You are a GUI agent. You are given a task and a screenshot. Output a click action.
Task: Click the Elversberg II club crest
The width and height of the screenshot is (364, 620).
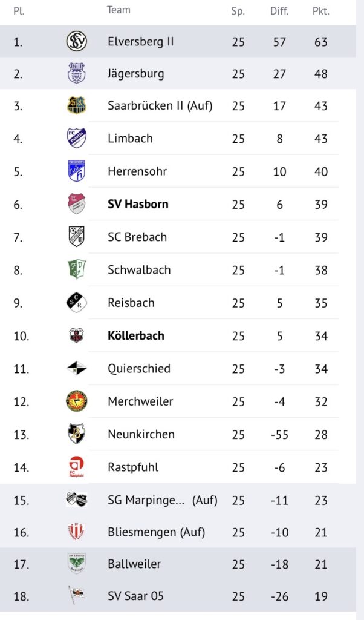[77, 41]
